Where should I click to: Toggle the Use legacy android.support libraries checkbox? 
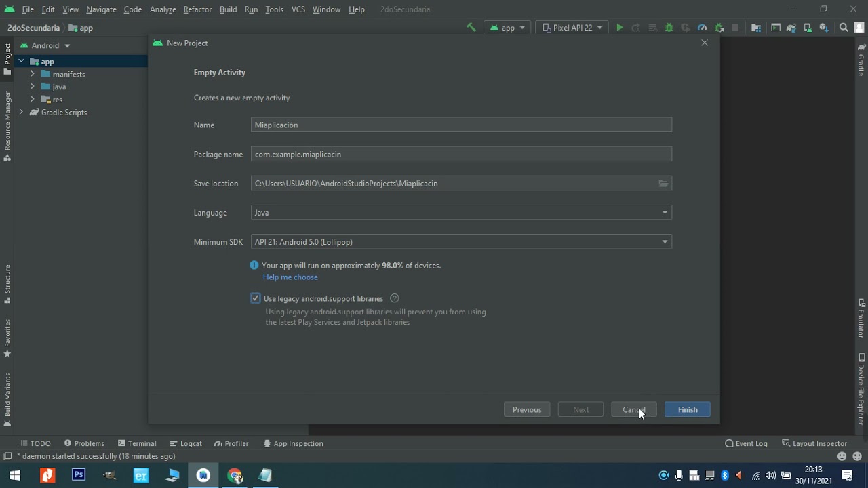click(x=256, y=298)
